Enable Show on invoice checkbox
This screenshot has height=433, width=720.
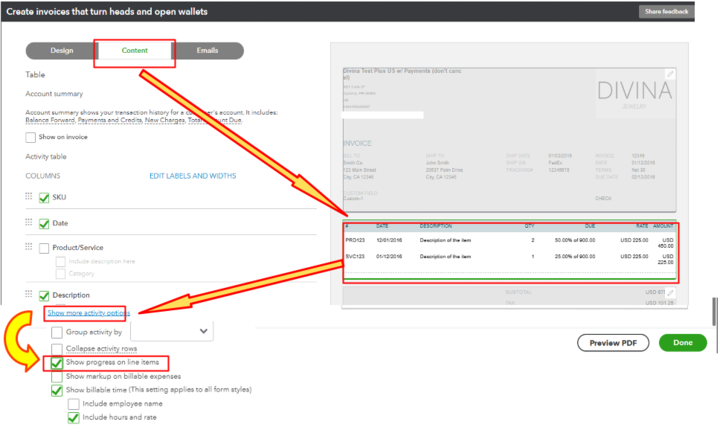[31, 137]
